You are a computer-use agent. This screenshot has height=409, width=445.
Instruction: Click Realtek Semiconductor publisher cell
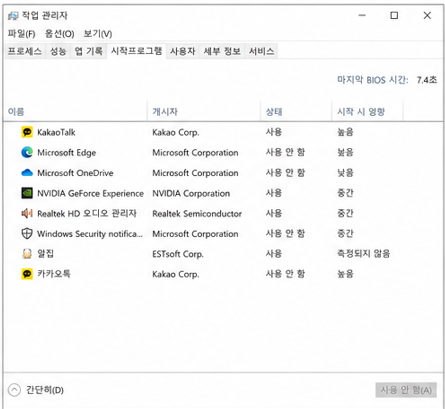pyautogui.click(x=197, y=214)
